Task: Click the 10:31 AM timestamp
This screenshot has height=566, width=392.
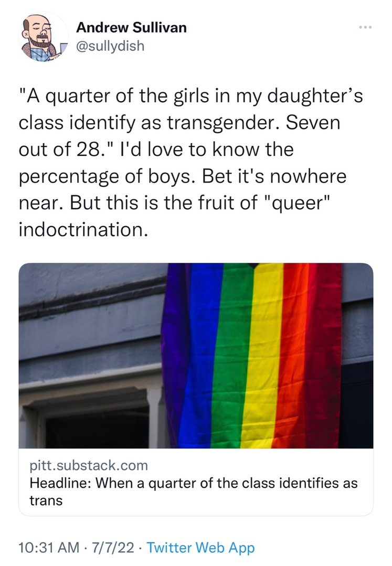Action: tap(47, 548)
